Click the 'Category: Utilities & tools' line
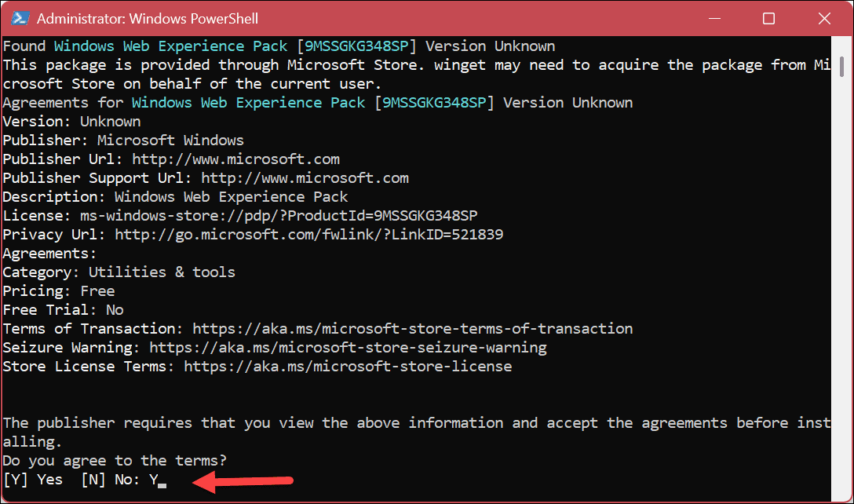The height and width of the screenshot is (504, 854). pos(119,272)
